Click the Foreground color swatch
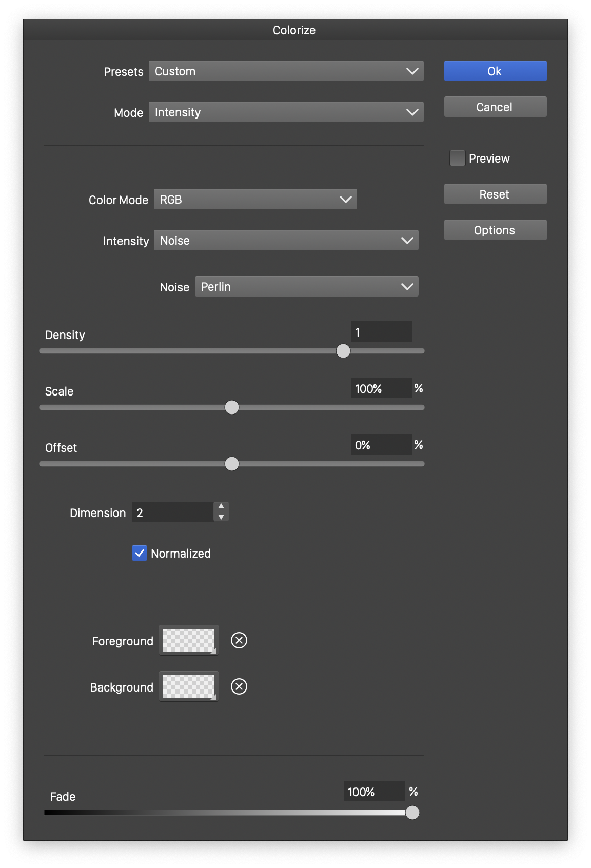591x868 pixels. pyautogui.click(x=188, y=640)
